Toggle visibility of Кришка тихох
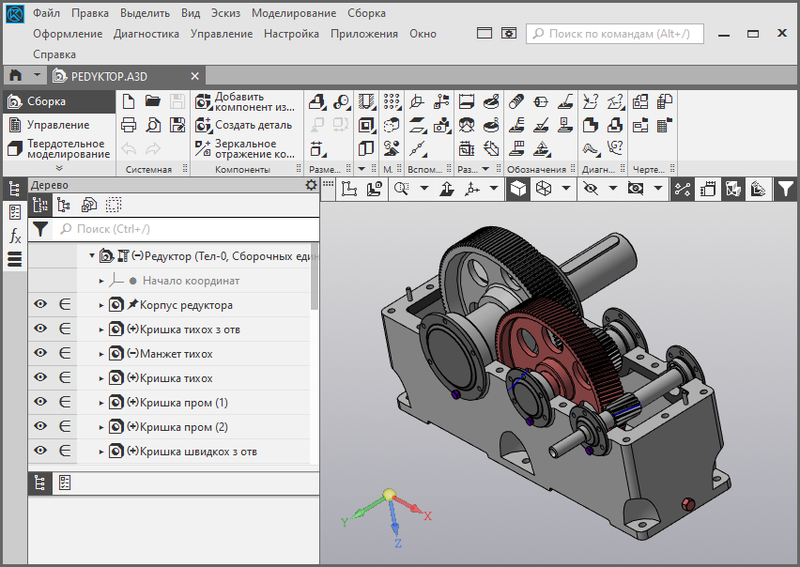Image resolution: width=800 pixels, height=567 pixels. click(x=40, y=377)
